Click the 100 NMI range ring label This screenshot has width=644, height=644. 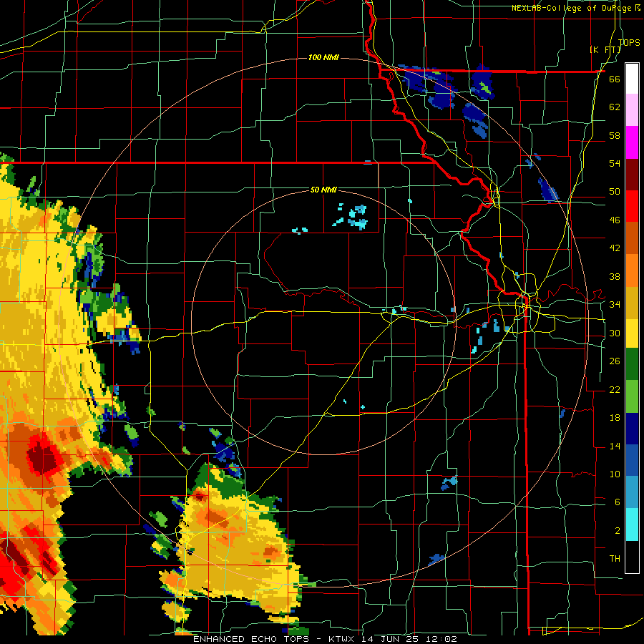click(x=323, y=57)
